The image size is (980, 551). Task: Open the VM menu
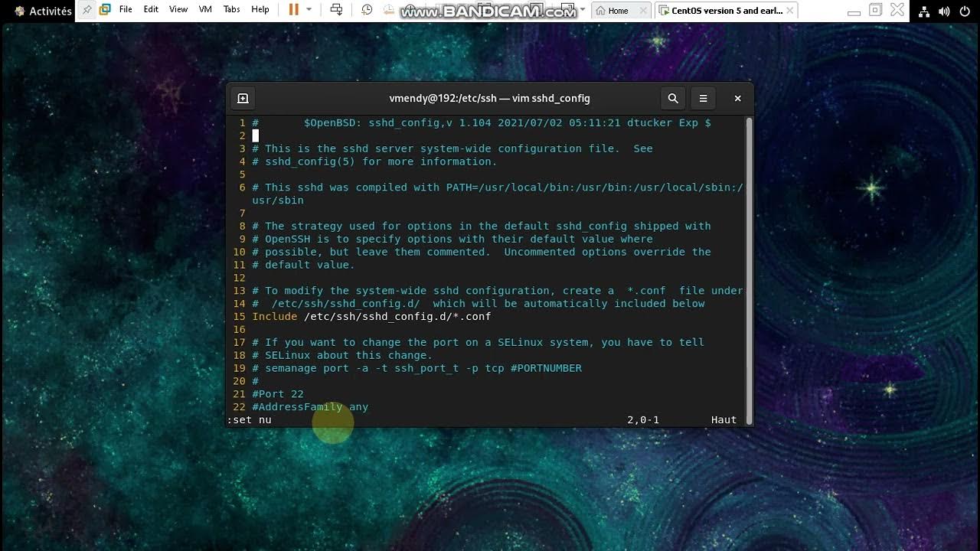pos(205,10)
